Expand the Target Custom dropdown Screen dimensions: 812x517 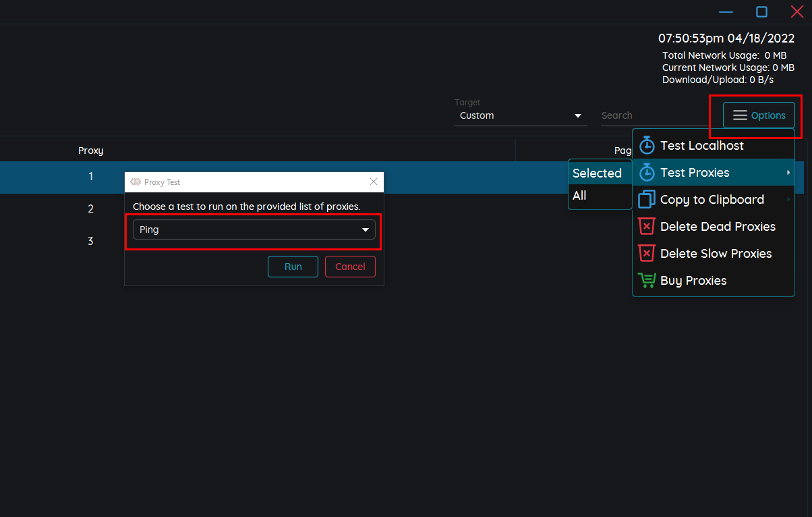point(520,116)
